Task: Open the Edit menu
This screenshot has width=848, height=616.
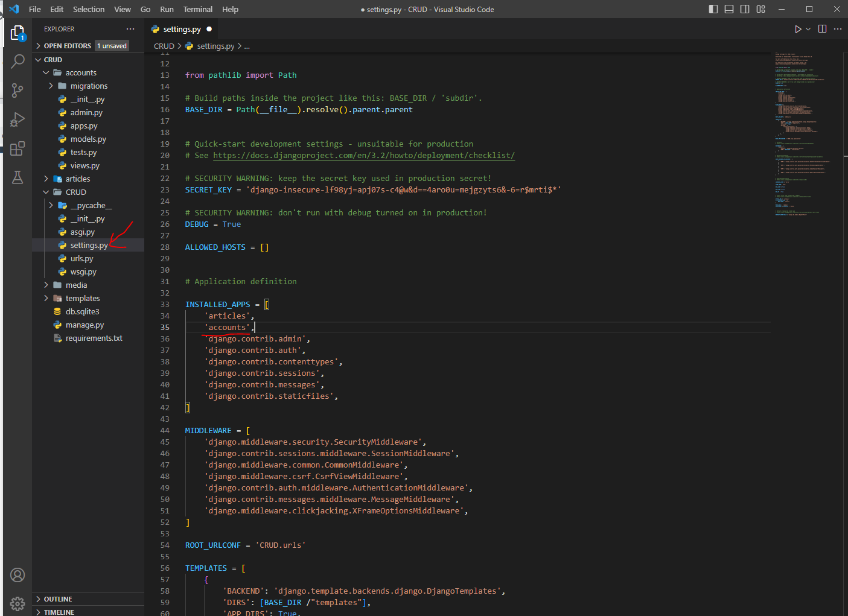Action: 57,9
